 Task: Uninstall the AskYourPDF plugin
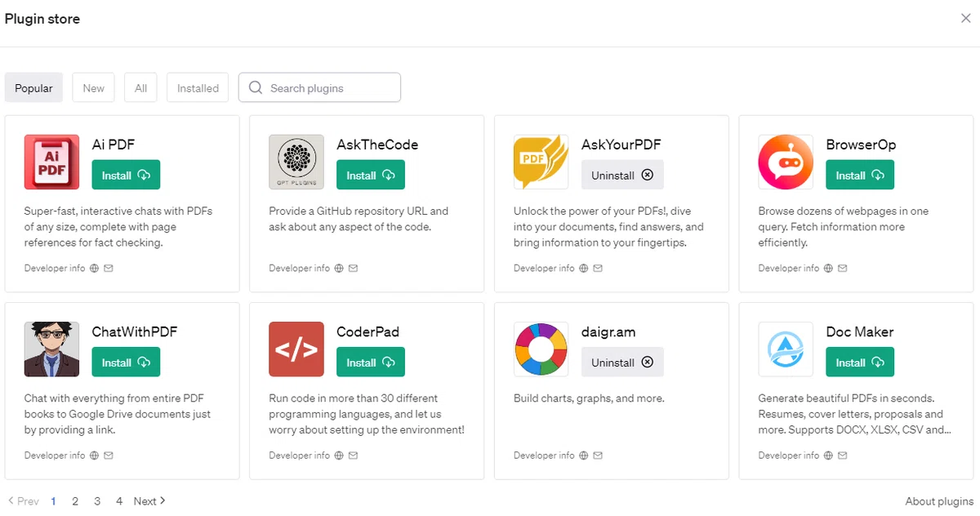[x=622, y=175]
